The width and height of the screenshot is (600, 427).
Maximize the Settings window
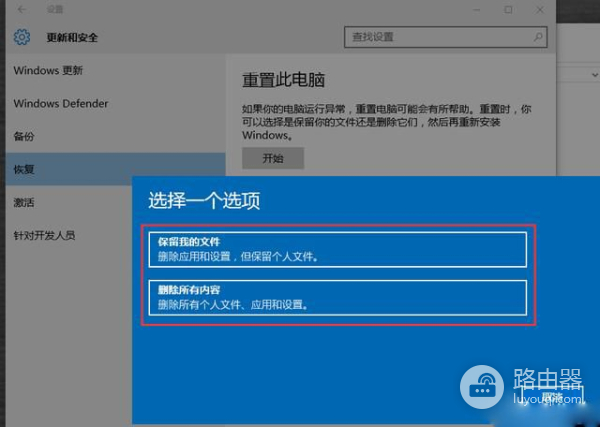(508, 10)
